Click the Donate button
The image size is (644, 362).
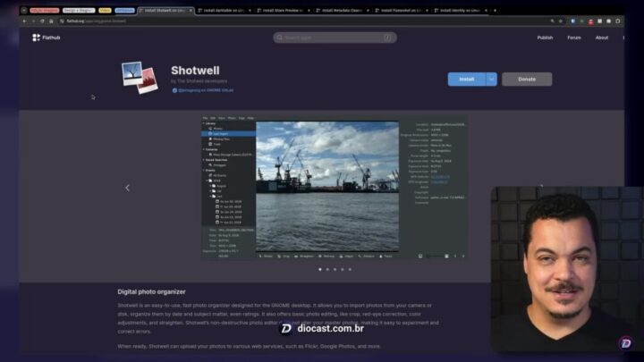click(x=527, y=79)
